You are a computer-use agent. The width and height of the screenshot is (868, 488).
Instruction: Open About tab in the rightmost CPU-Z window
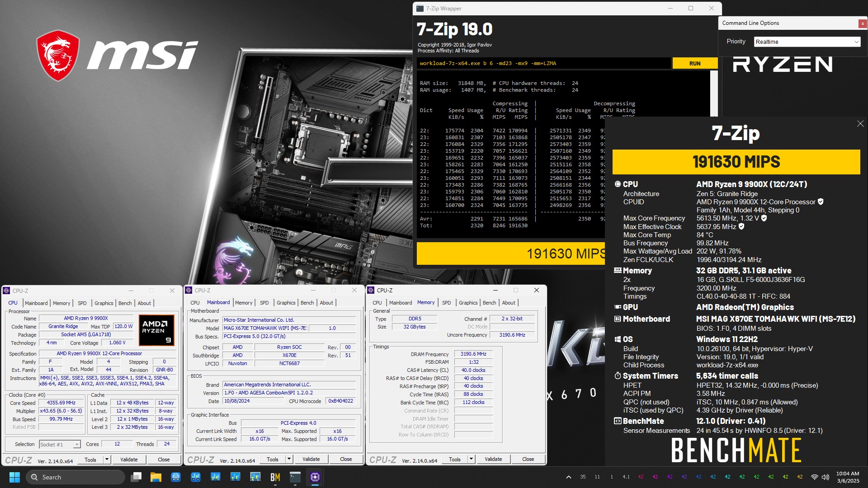point(509,303)
